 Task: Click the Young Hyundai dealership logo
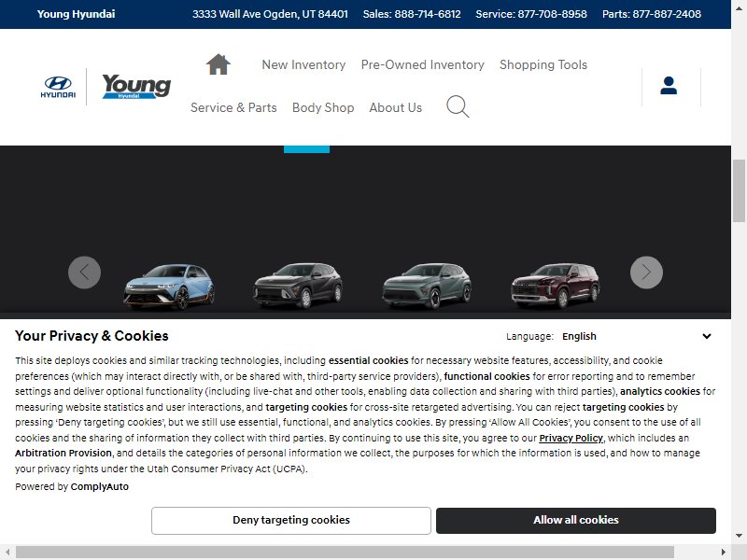tap(136, 86)
